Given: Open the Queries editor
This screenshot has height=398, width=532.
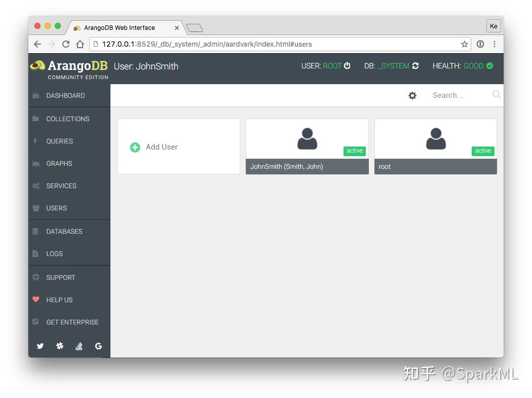Looking at the screenshot, I should (x=61, y=141).
